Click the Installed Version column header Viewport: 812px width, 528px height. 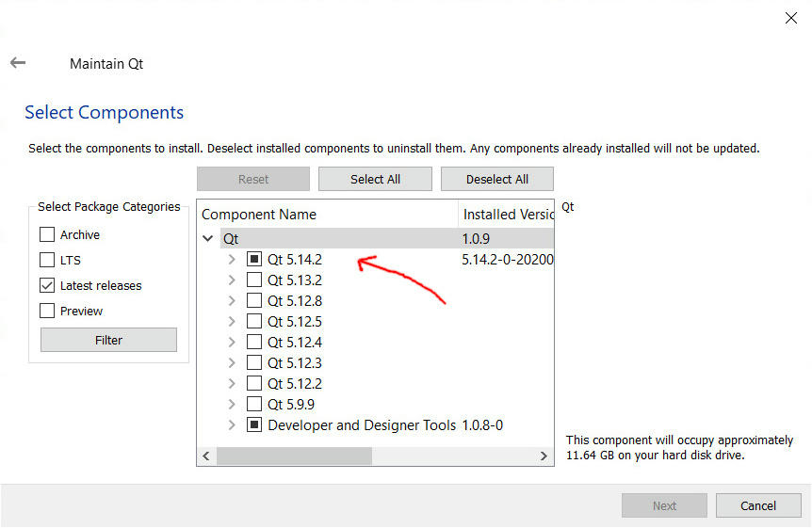[x=507, y=215]
